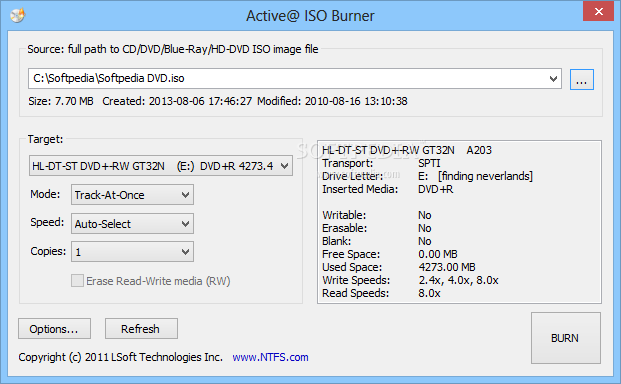The image size is (621, 384).
Task: Click the Refresh button
Action: click(x=141, y=329)
